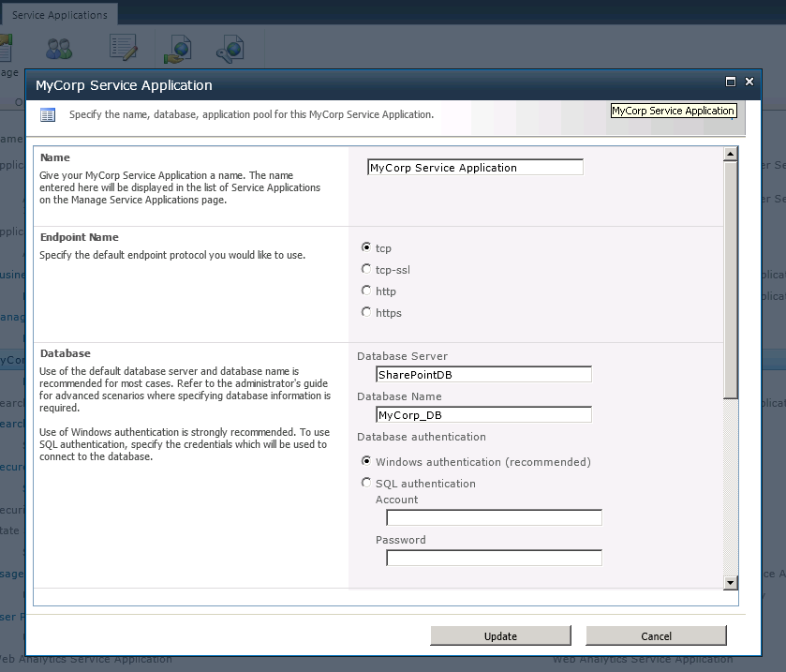The height and width of the screenshot is (672, 786).
Task: Select the tcp endpoint radio button
Action: pyautogui.click(x=366, y=248)
